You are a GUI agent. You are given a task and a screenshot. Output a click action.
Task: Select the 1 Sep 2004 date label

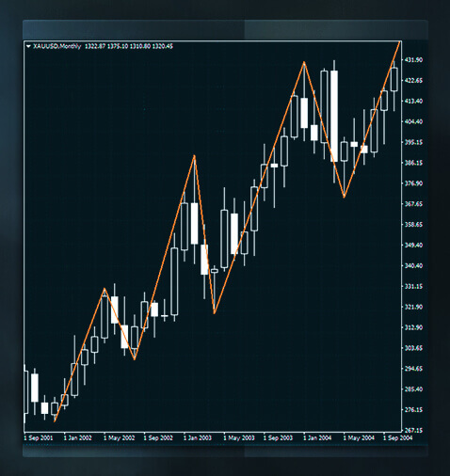coord(397,437)
